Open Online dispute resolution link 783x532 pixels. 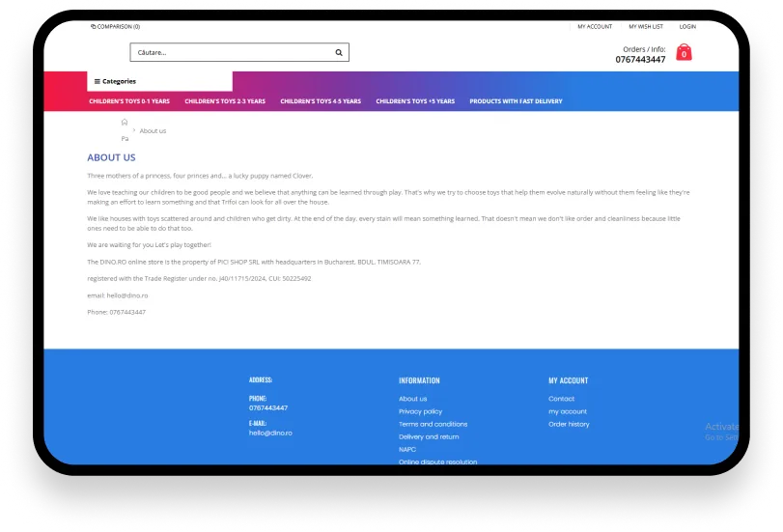(438, 462)
